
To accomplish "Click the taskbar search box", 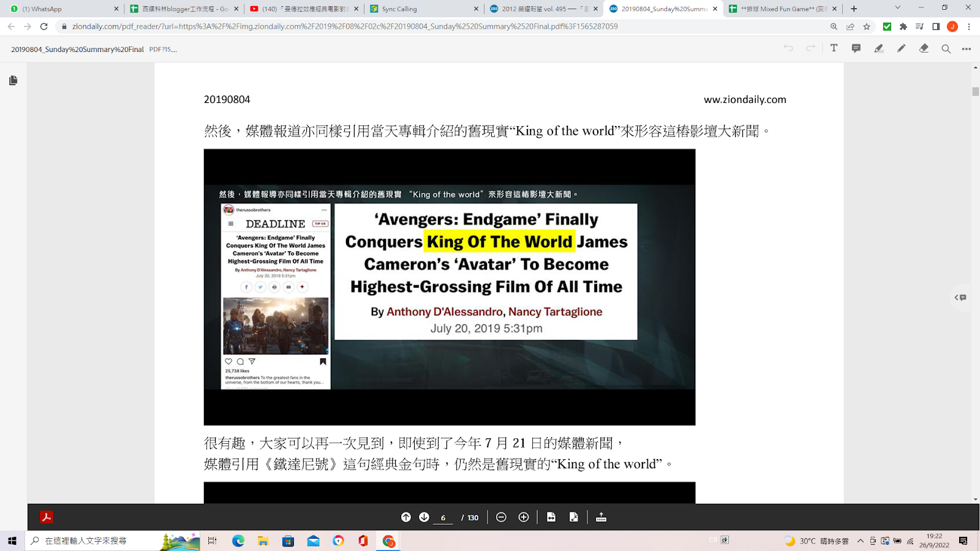I will [x=113, y=541].
